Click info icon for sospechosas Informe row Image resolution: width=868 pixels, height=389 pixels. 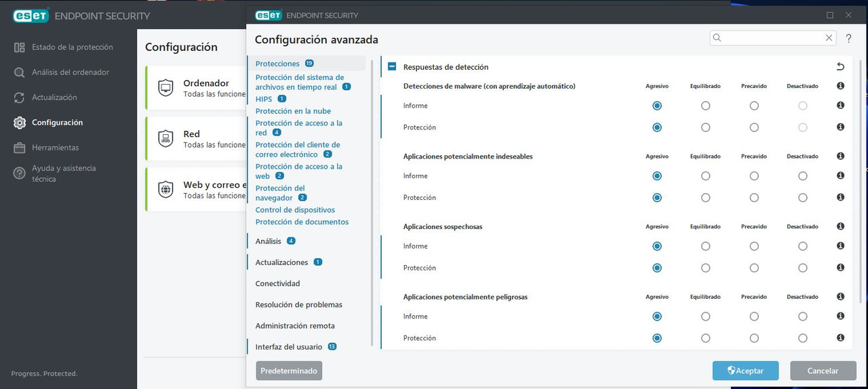click(840, 246)
